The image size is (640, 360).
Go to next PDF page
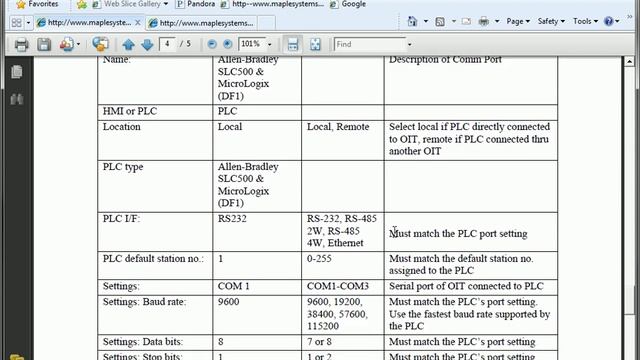point(147,44)
